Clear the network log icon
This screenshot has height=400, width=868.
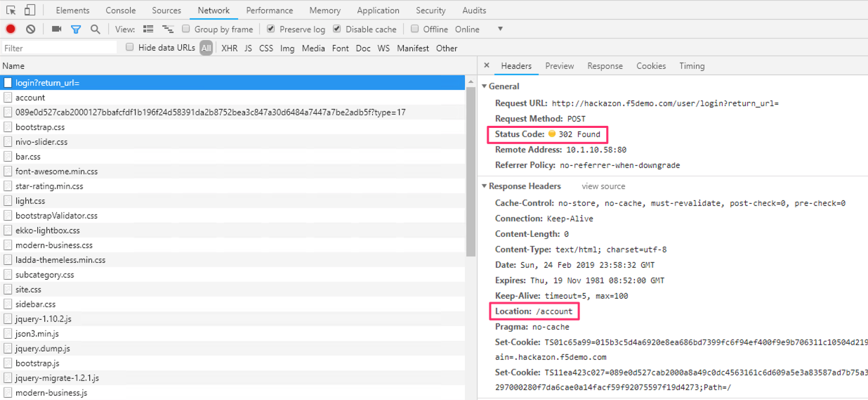coord(31,29)
